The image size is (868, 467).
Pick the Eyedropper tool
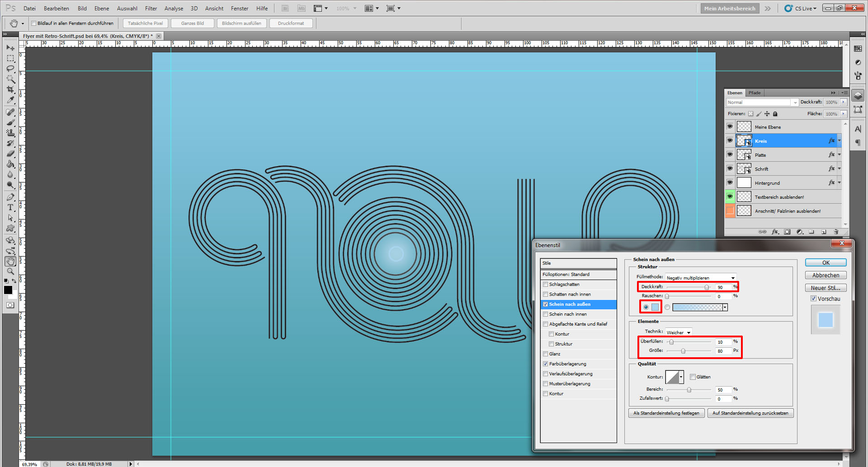pos(10,100)
